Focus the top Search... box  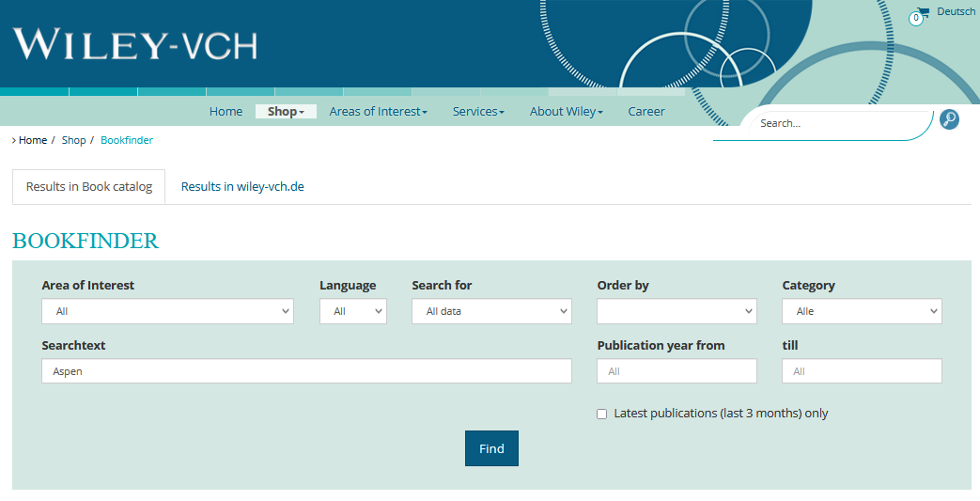click(841, 123)
